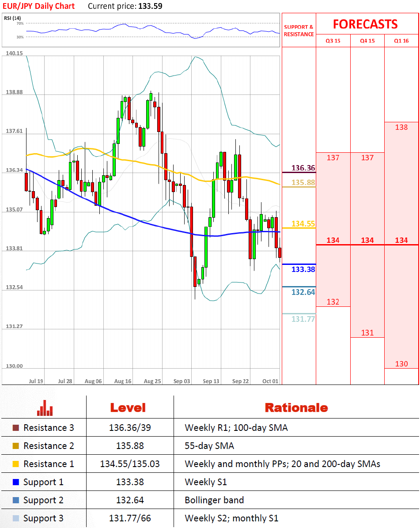
Task: Click the Resistance 3 dark red swatch
Action: click(16, 428)
